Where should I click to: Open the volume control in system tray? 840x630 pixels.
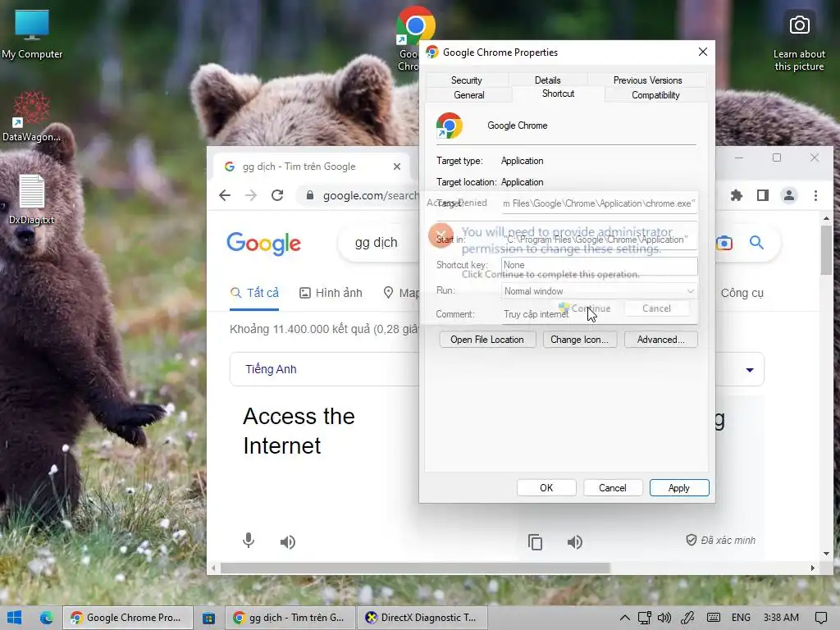tap(664, 618)
